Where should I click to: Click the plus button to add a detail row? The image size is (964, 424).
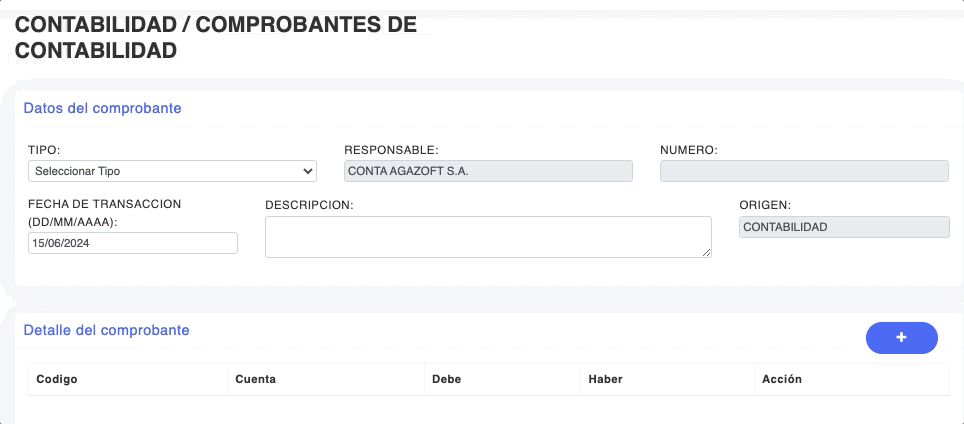pyautogui.click(x=901, y=338)
